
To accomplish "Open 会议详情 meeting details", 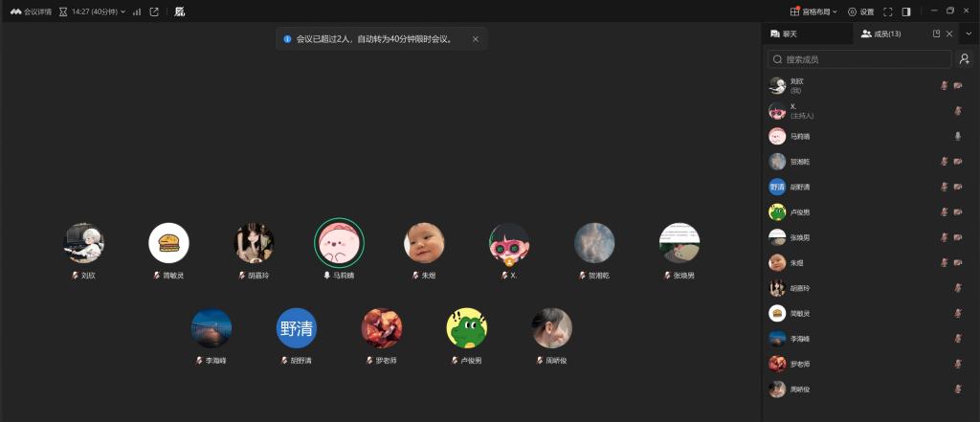I will pos(33,11).
